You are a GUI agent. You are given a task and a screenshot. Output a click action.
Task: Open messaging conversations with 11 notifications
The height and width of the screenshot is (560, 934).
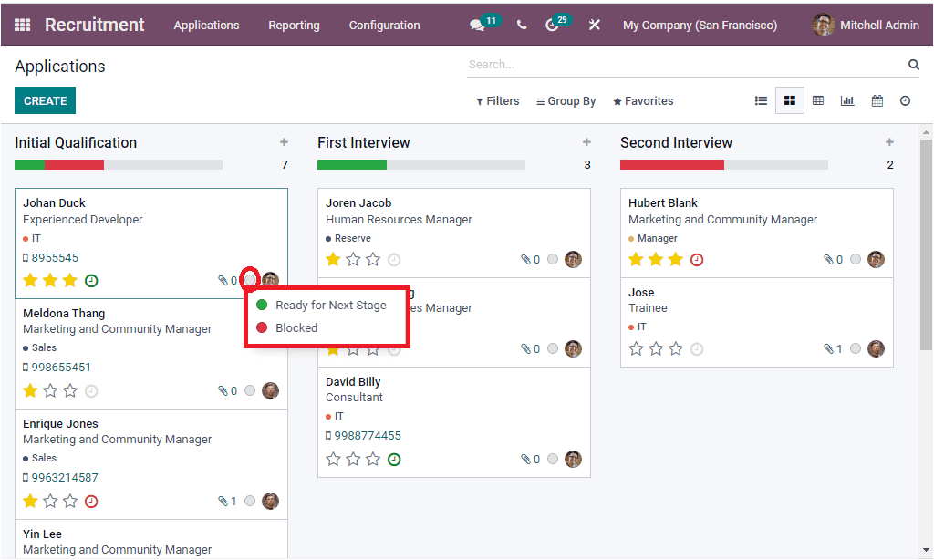478,25
